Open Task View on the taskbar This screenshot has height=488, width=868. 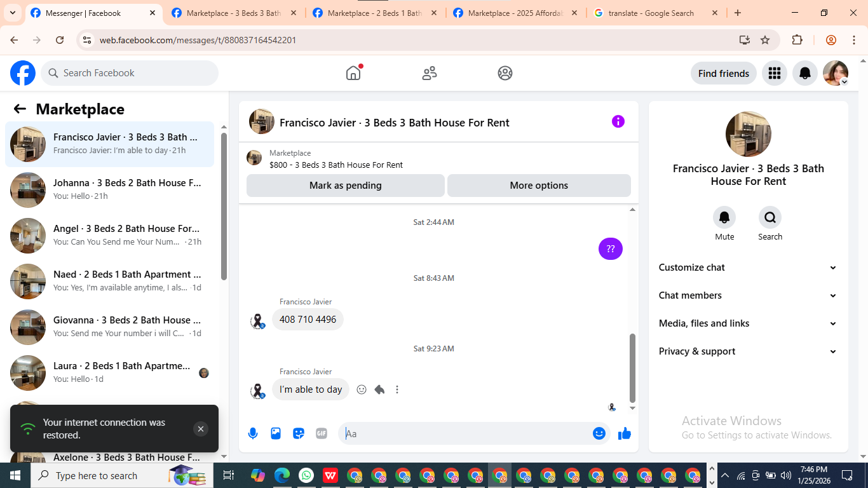click(229, 475)
